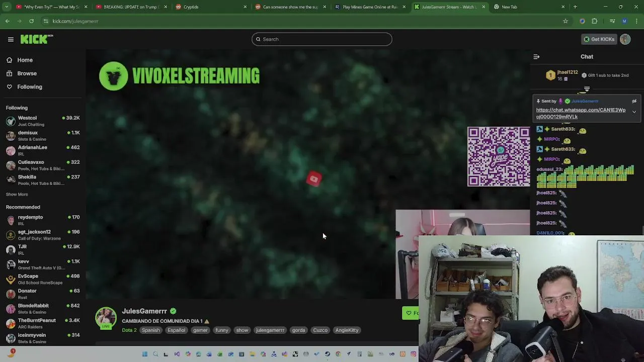Expand the pinned message chevron
This screenshot has width=644, height=362.
(634, 112)
